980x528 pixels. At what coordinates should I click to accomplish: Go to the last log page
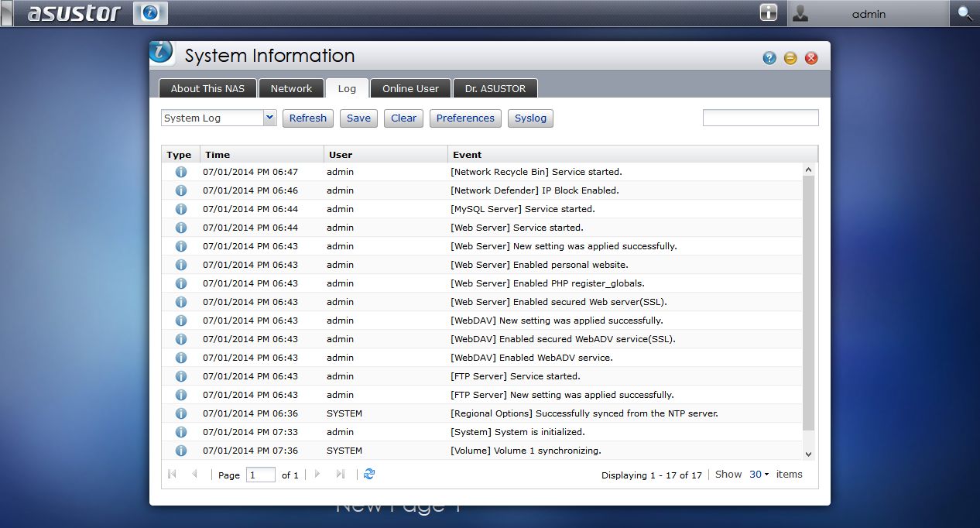340,474
